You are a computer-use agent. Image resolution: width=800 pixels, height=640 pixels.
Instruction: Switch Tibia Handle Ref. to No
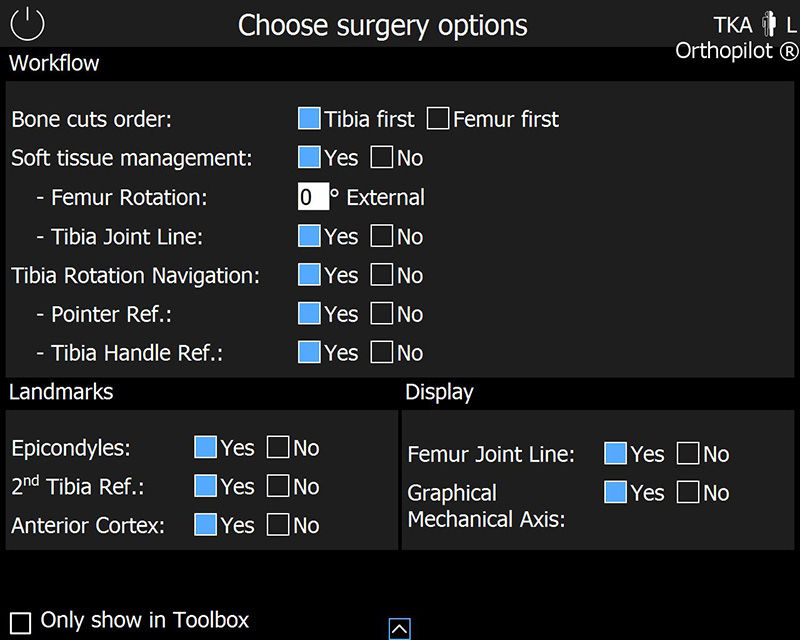(x=381, y=353)
